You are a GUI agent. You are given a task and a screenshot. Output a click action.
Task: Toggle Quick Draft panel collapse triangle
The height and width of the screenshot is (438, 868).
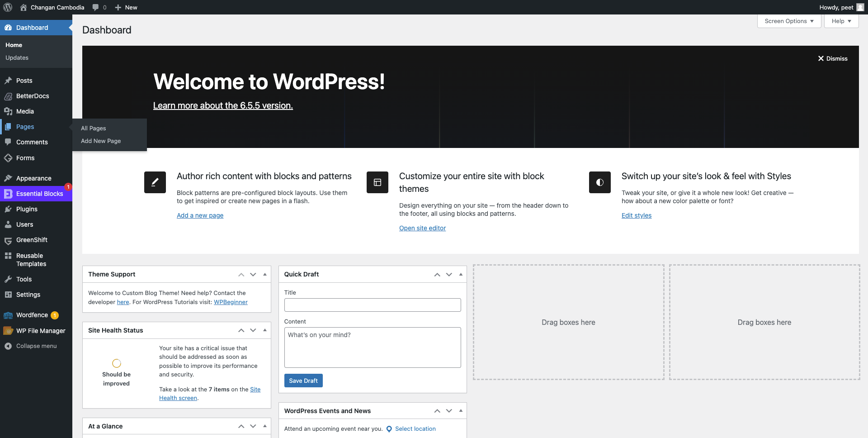(461, 274)
